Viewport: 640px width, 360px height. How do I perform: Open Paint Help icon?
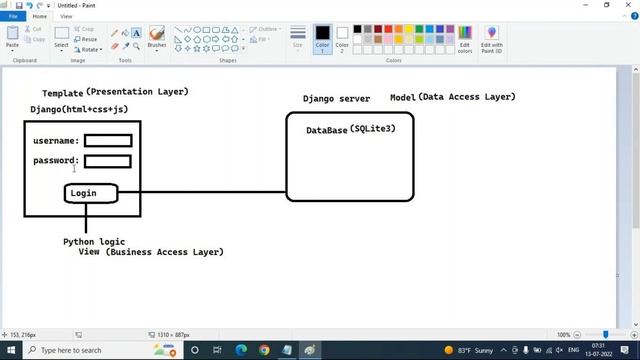coord(635,16)
